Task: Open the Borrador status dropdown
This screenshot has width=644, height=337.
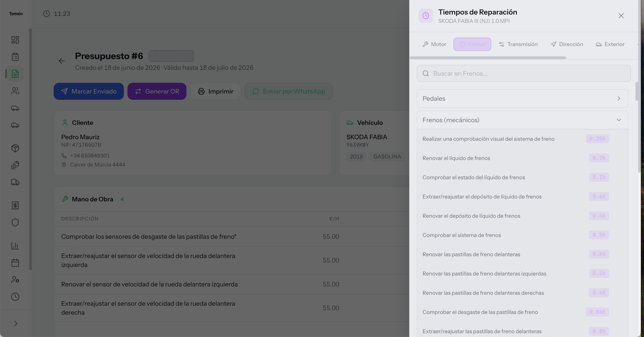Action: pyautogui.click(x=171, y=56)
